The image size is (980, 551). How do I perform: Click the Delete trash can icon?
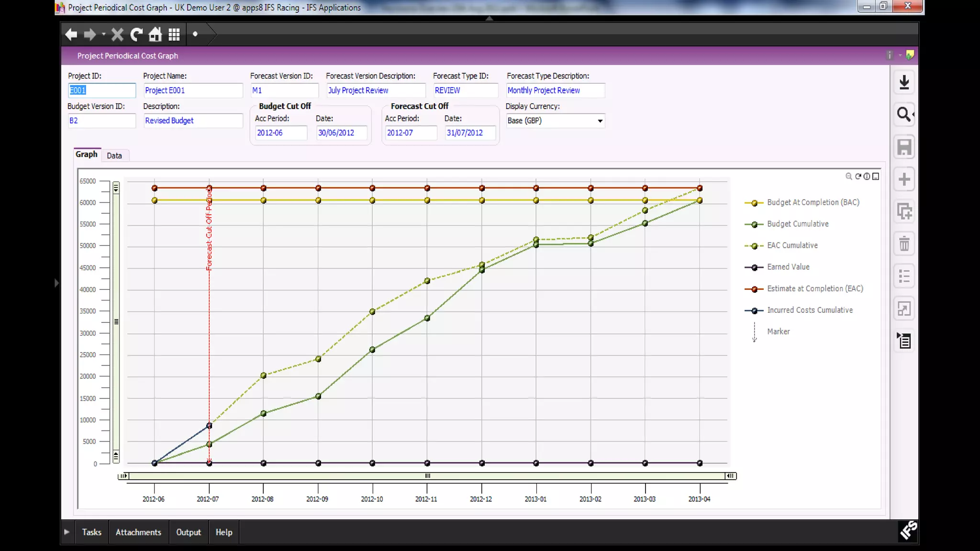pyautogui.click(x=904, y=244)
